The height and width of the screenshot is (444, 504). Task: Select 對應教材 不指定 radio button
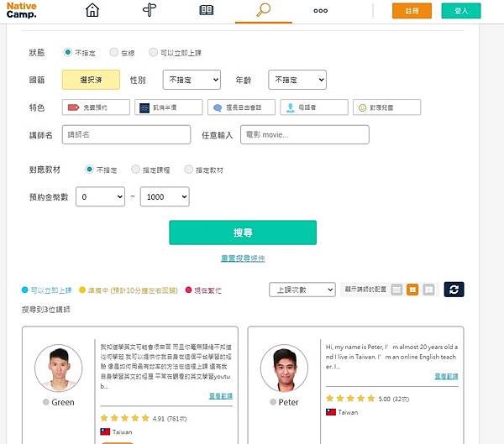(89, 169)
